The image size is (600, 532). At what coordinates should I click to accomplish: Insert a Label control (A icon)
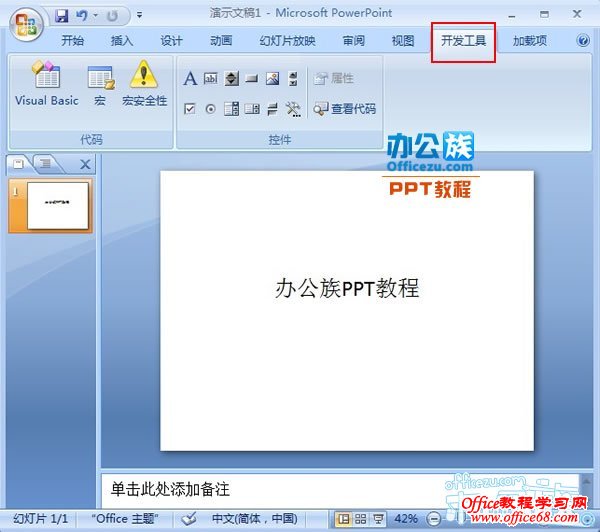coord(190,79)
